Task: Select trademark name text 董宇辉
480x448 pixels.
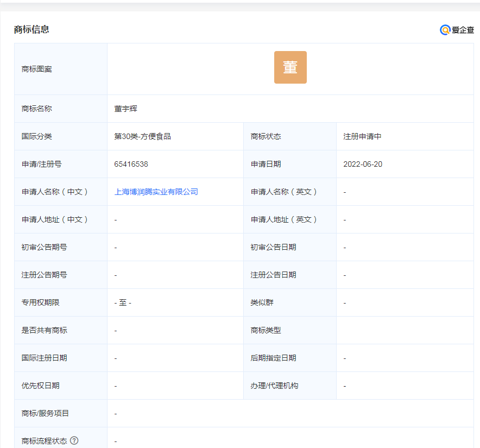Action: point(126,109)
